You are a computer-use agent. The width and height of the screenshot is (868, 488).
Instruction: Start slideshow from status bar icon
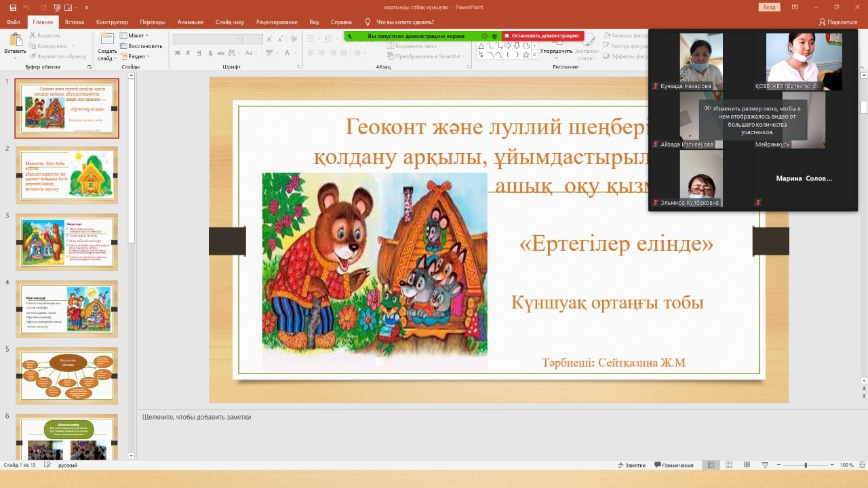(x=765, y=465)
